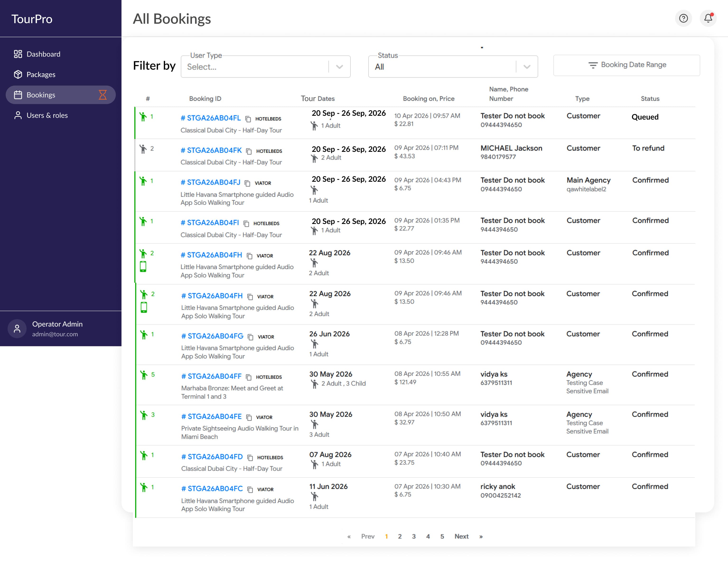Screen dimensions: 728x577
Task: Open booking link # STGA26AB04FG
Action: [x=212, y=336]
